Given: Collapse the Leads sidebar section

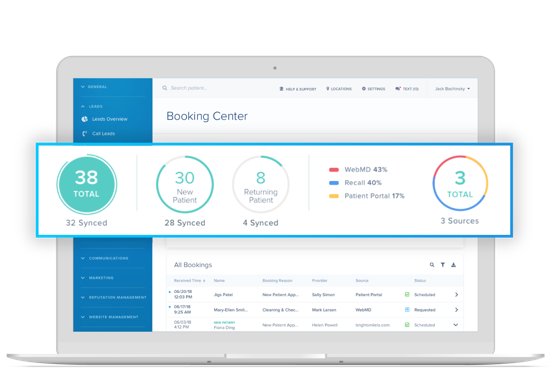Looking at the screenshot, I should [92, 106].
